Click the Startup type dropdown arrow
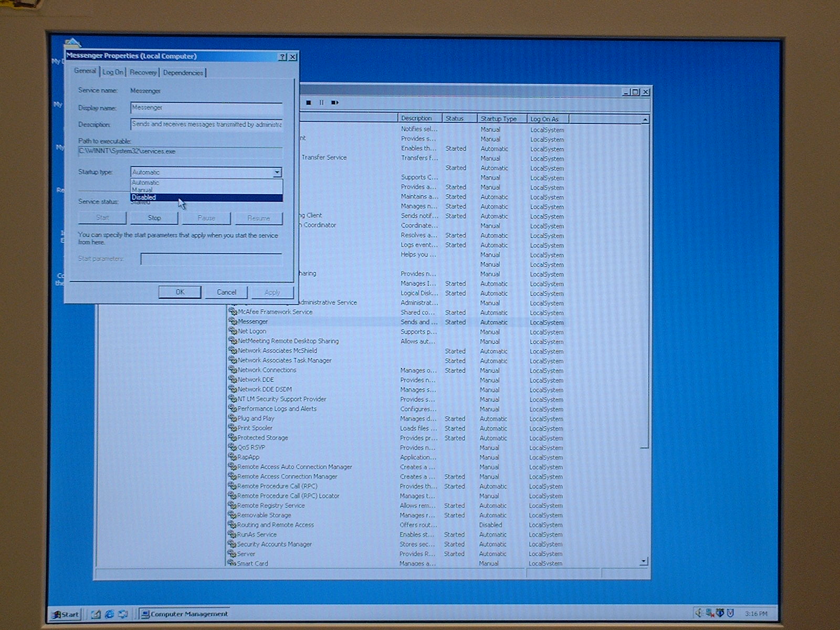The height and width of the screenshot is (630, 840). click(x=277, y=172)
